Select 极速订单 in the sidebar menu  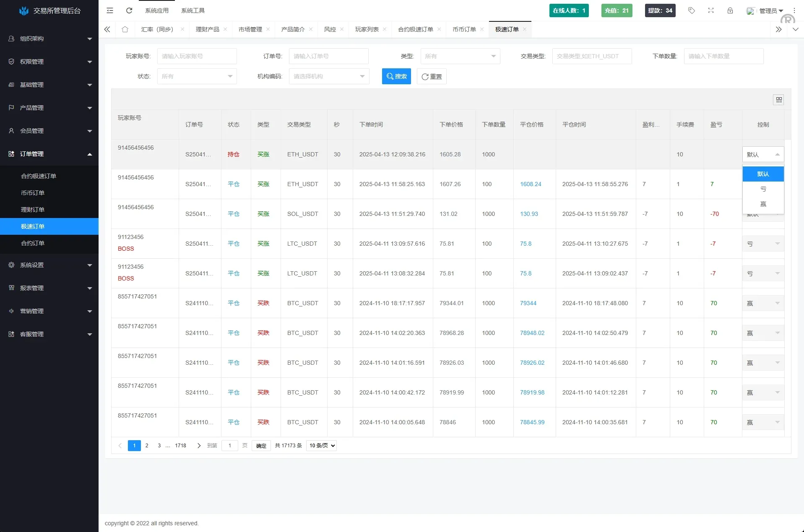point(34,226)
